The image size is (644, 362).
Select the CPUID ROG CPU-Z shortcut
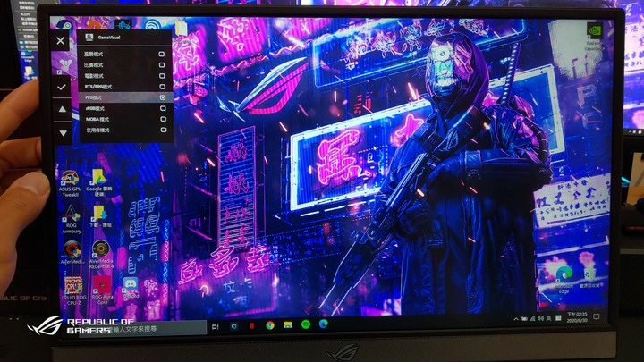pos(74,291)
